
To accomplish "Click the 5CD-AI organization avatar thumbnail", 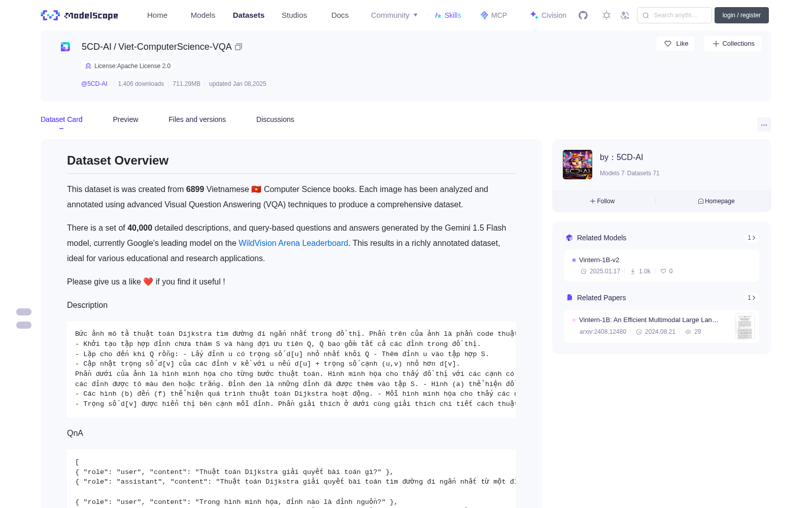I will [578, 165].
